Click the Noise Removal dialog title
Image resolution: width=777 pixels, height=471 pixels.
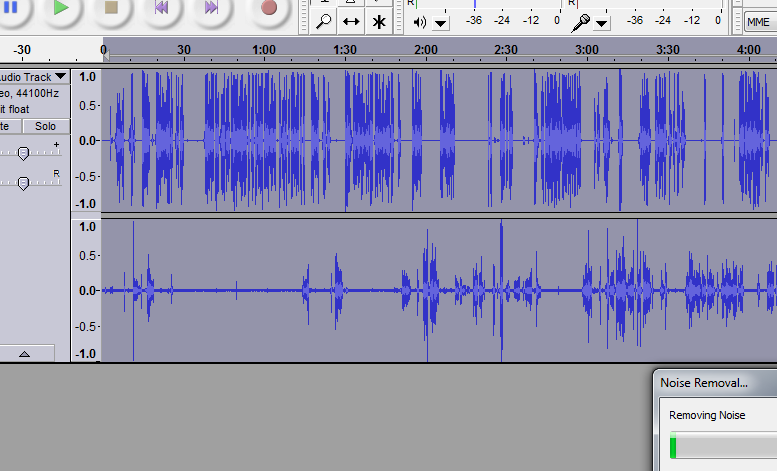pos(704,383)
